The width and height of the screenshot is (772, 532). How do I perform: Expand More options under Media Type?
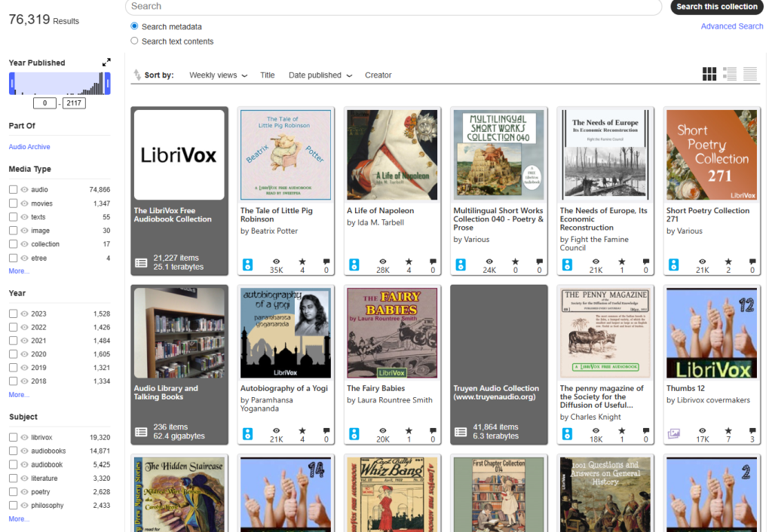(19, 271)
